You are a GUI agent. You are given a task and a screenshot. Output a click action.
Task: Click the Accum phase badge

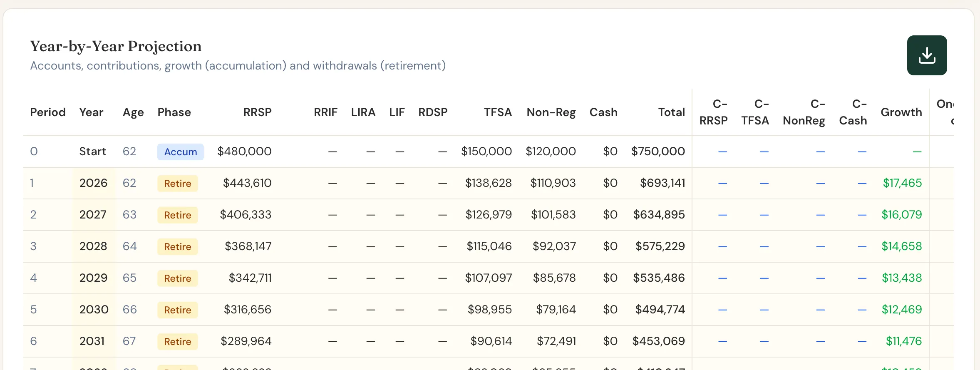pyautogui.click(x=181, y=152)
